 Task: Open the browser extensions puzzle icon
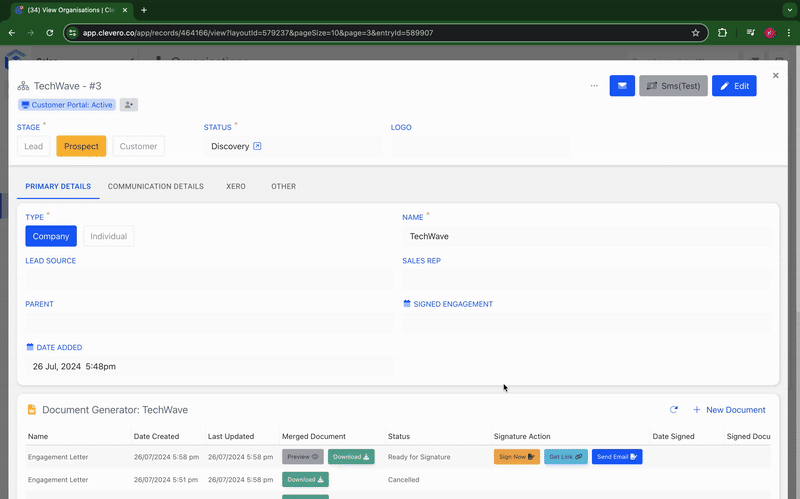722,33
